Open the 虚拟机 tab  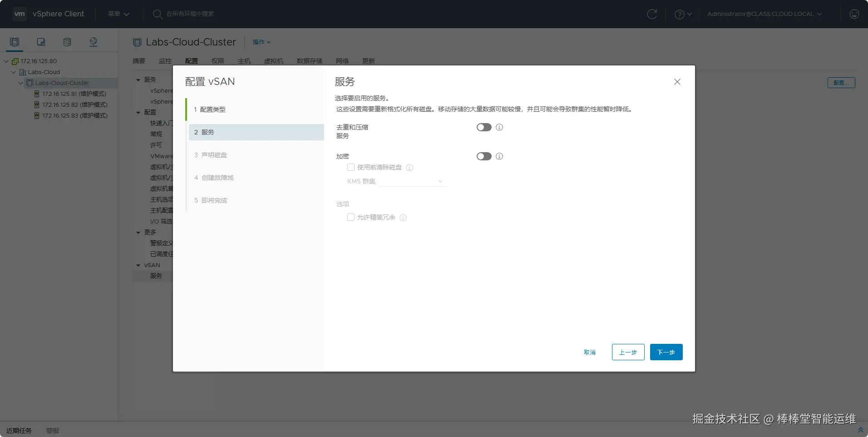tap(274, 61)
